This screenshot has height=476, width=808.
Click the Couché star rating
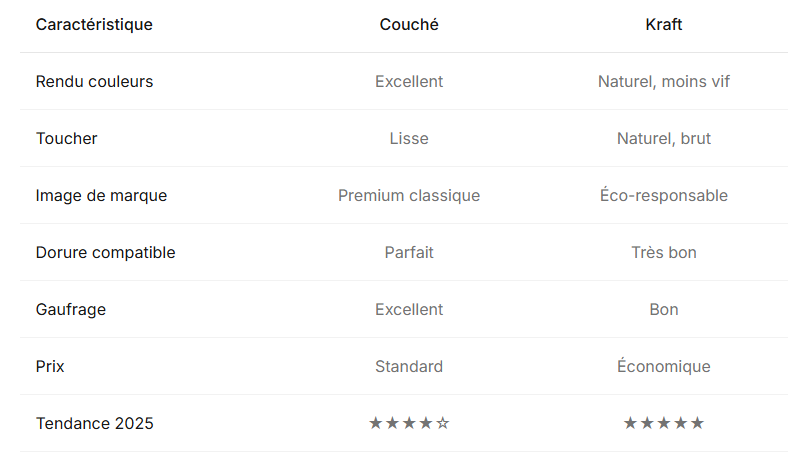pos(409,423)
